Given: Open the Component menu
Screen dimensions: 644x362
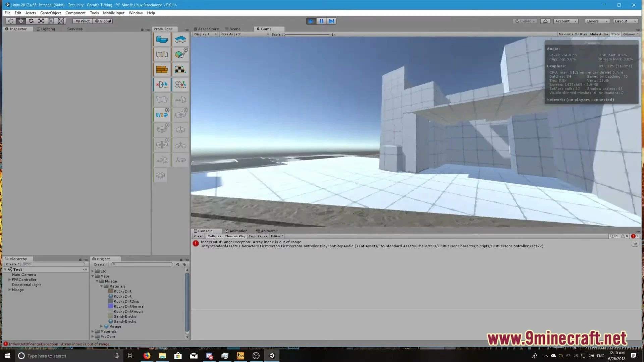Looking at the screenshot, I should click(75, 13).
